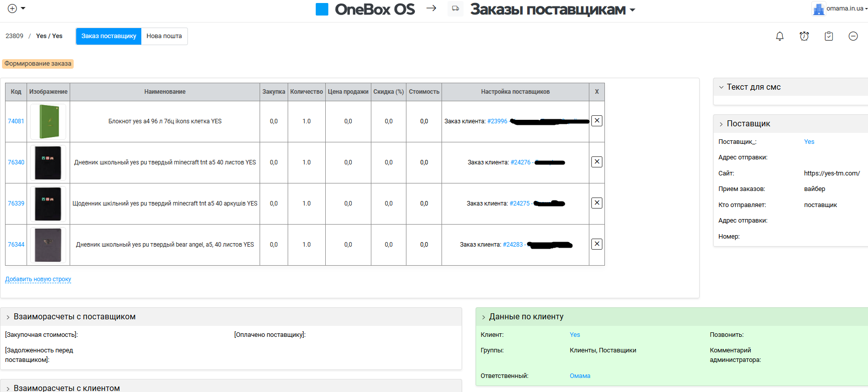The image size is (868, 392).
Task: Click the Yes / Yes breadcrumb
Action: tap(49, 36)
